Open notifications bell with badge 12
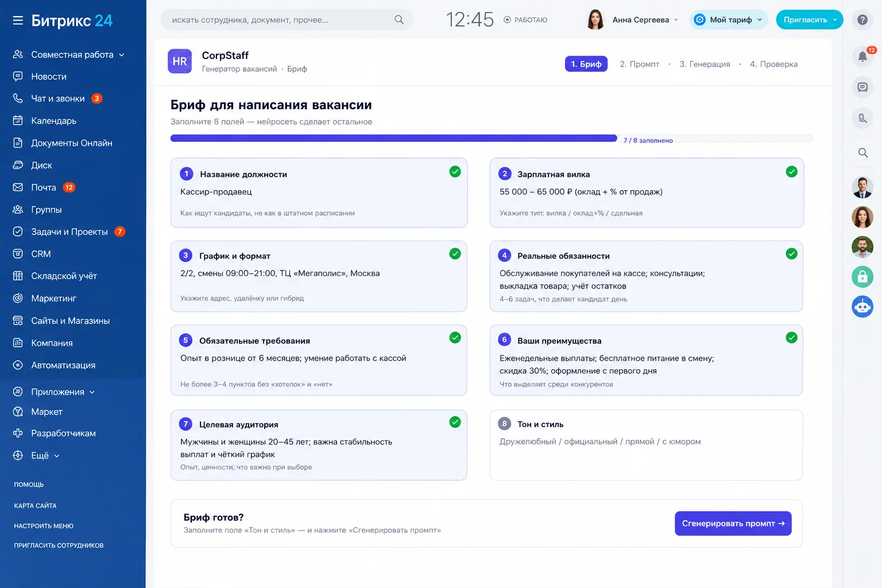Screen dimensions: 882x588 (862, 56)
